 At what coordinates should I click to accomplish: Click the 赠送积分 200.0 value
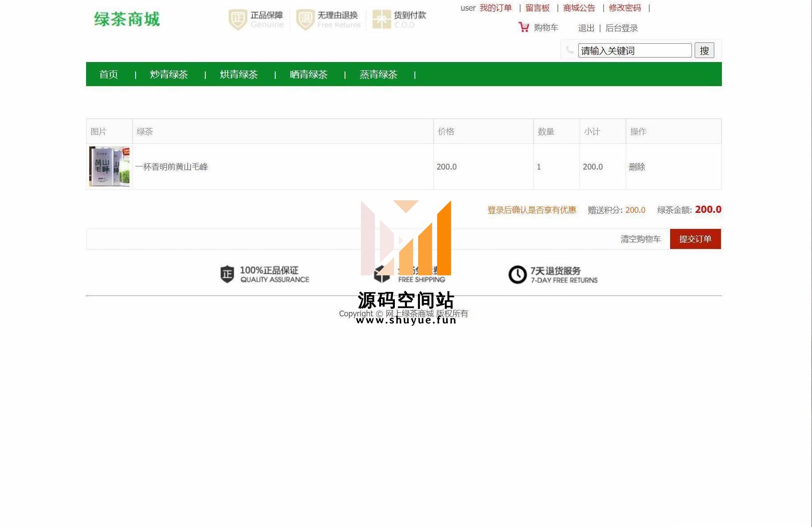pyautogui.click(x=635, y=210)
